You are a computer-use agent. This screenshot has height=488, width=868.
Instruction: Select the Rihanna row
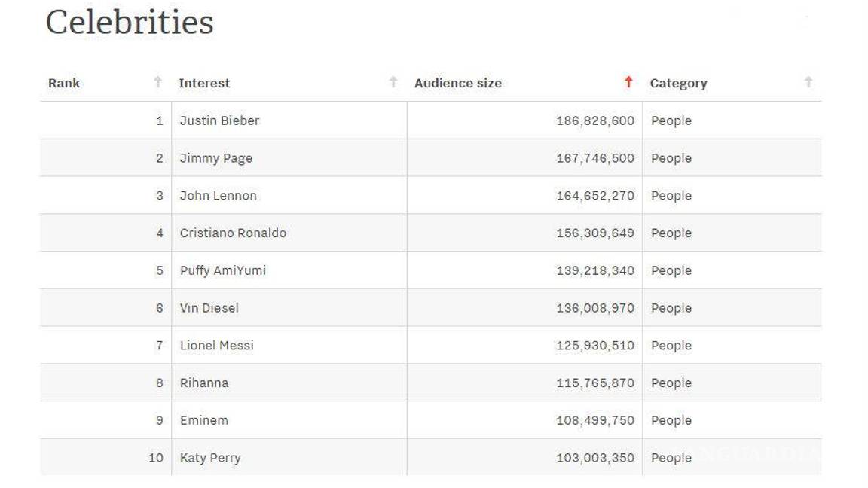(x=203, y=383)
